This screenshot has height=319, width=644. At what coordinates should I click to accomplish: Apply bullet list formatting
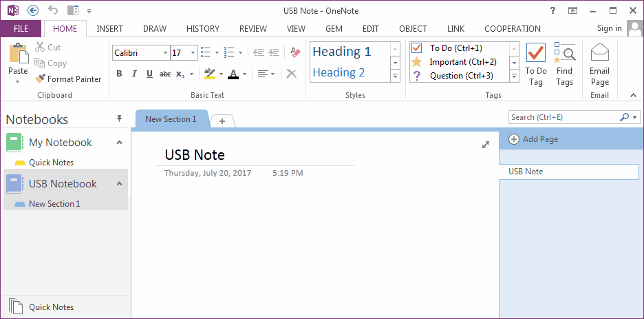(x=206, y=52)
